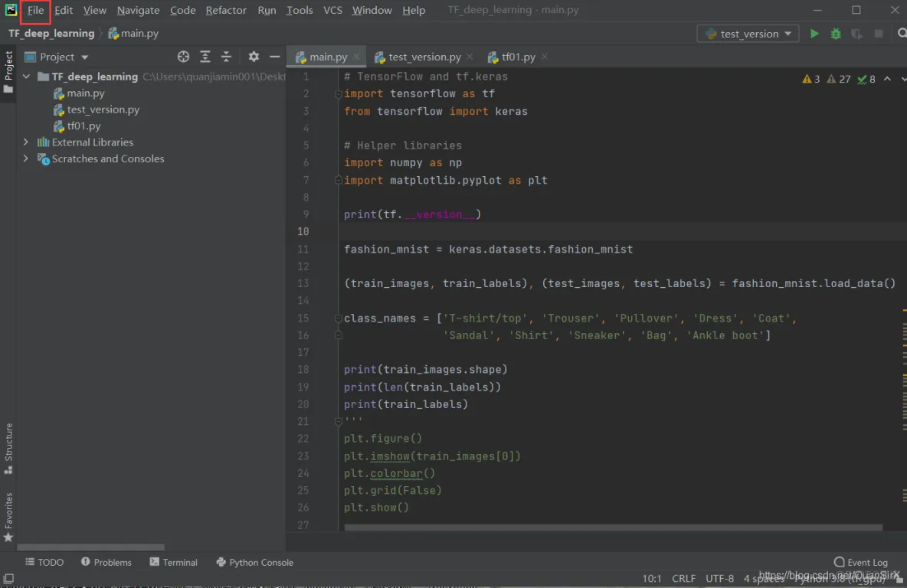This screenshot has height=588, width=907.
Task: Open the Terminal tool window
Action: pyautogui.click(x=174, y=562)
